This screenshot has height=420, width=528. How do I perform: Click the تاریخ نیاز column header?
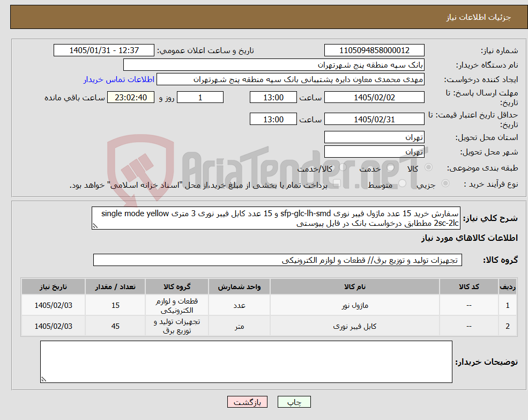pos(53,286)
